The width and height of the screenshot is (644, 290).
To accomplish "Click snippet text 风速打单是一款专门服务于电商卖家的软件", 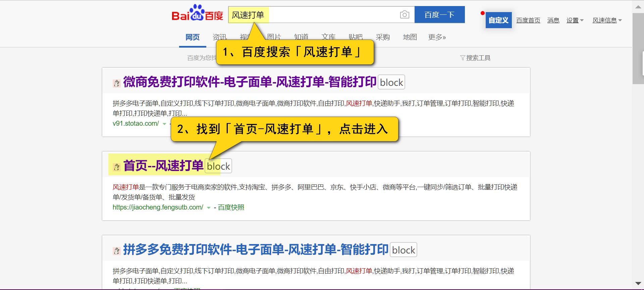I will tap(175, 187).
